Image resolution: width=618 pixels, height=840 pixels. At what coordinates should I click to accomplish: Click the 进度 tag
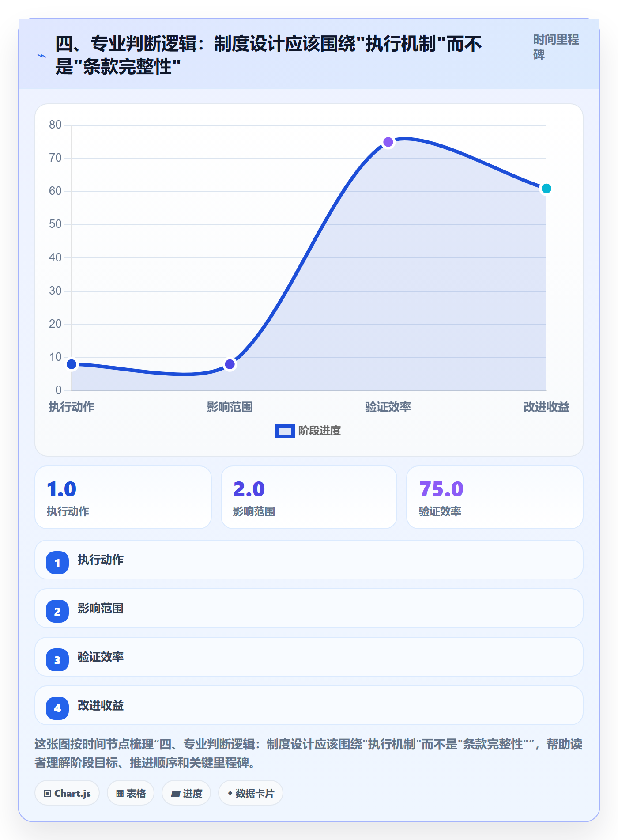pos(186,793)
